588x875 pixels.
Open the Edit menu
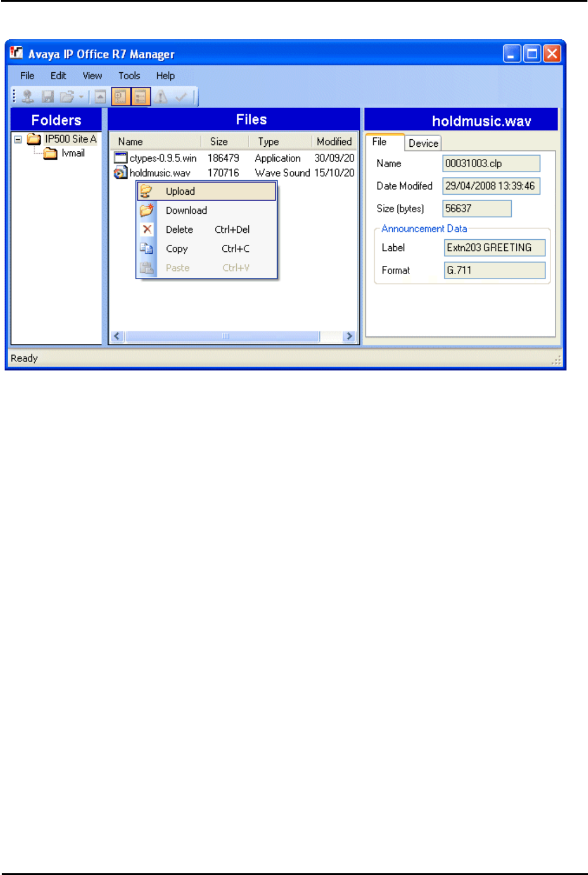(x=58, y=76)
